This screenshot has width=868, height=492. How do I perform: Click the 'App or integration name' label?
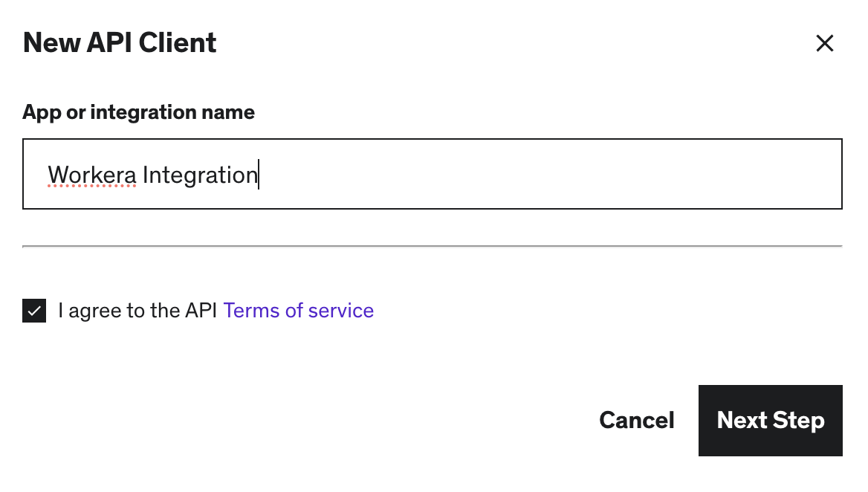[138, 112]
